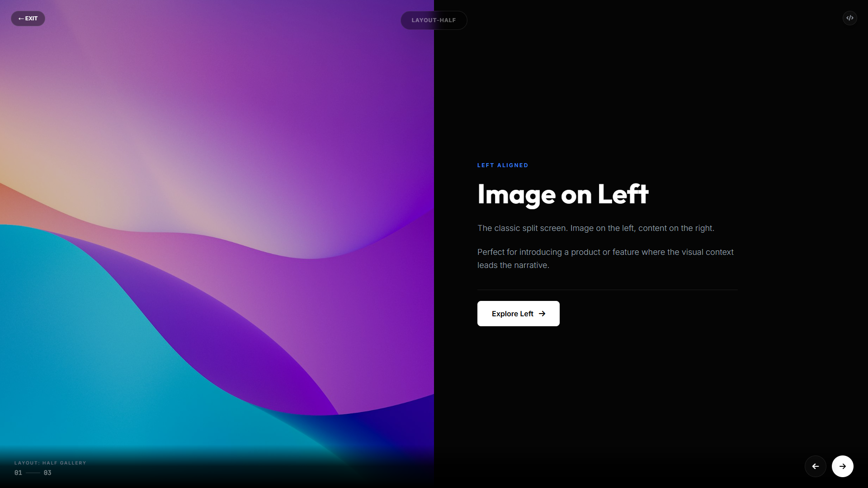868x488 pixels.
Task: Click the 03 total slides number
Action: point(47,473)
